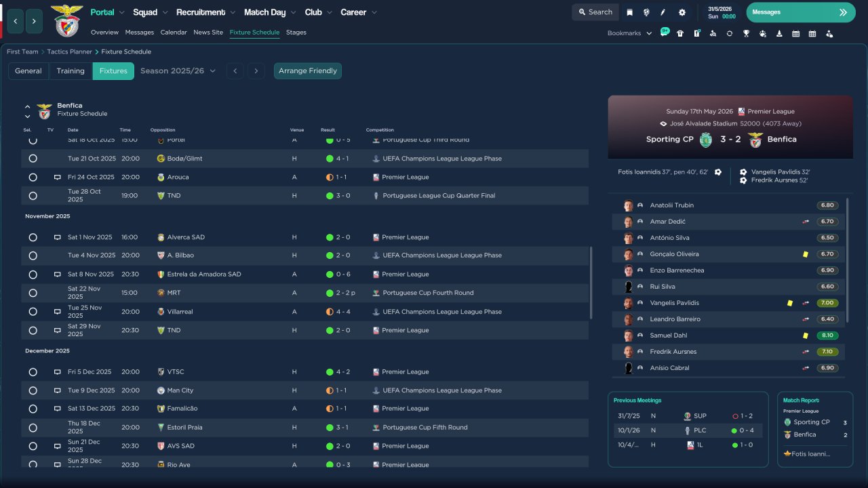Open settings with the gear icon
Screen dimensions: 868x488
[682, 12]
